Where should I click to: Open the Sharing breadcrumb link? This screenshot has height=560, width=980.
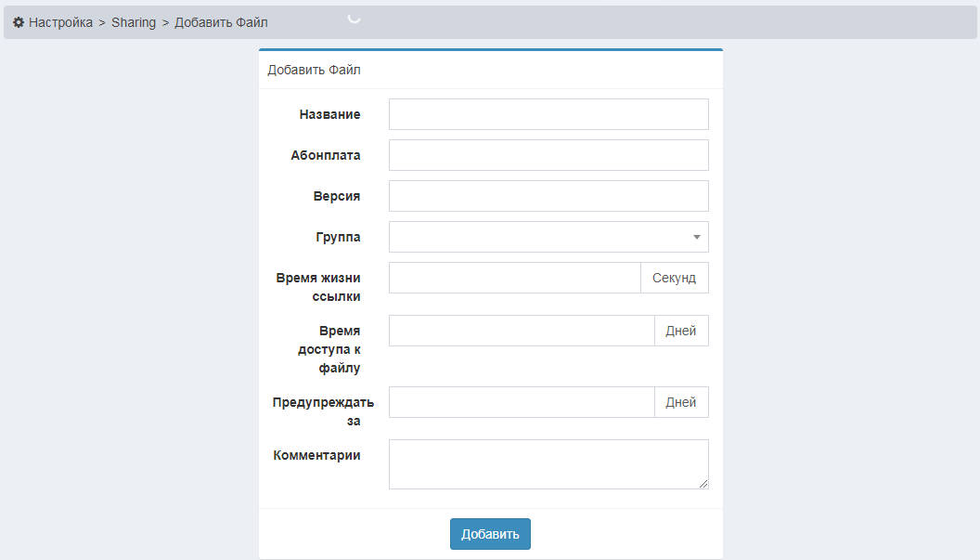click(134, 22)
